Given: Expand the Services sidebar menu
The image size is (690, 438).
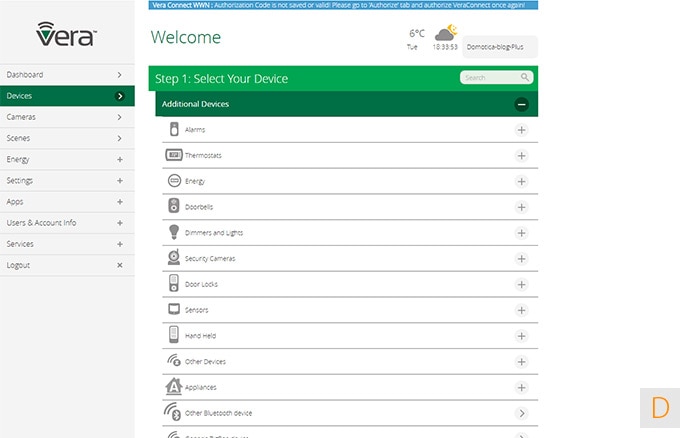Looking at the screenshot, I should [67, 243].
